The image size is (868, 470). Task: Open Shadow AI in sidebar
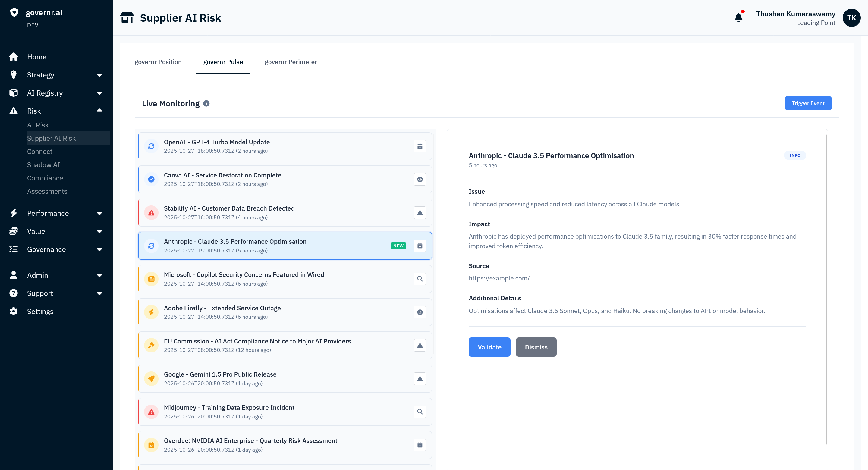43,165
